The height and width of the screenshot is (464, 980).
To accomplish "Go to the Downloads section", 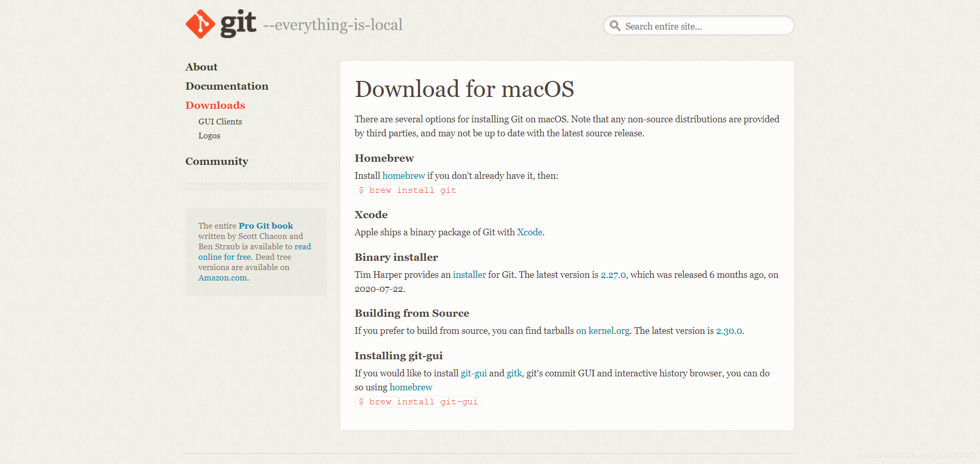I will (215, 105).
